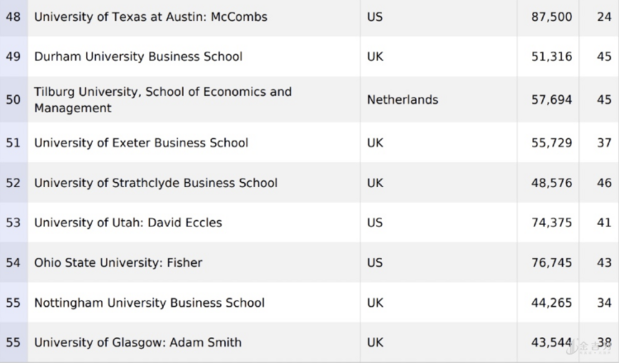Screen dimensions: 619x364
Task: Click the 51,316 salary value
Action: 552,56
